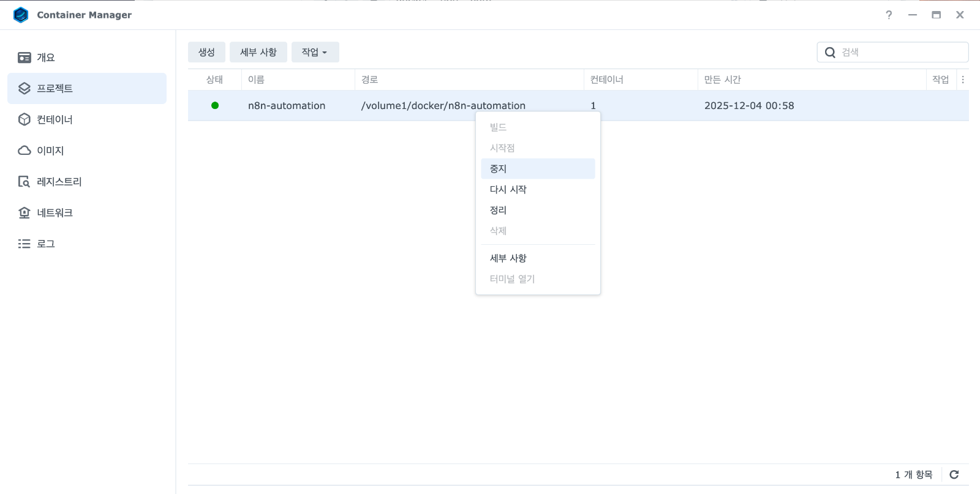The image size is (980, 494).
Task: Click the 1 개 항목 item count
Action: (914, 474)
